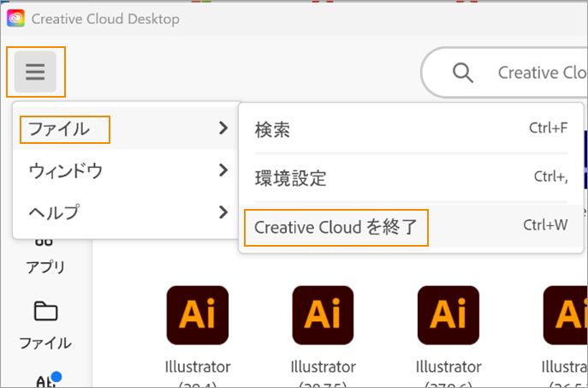Open the ファイル folder icon in sidebar
The image size is (588, 388).
click(x=45, y=311)
